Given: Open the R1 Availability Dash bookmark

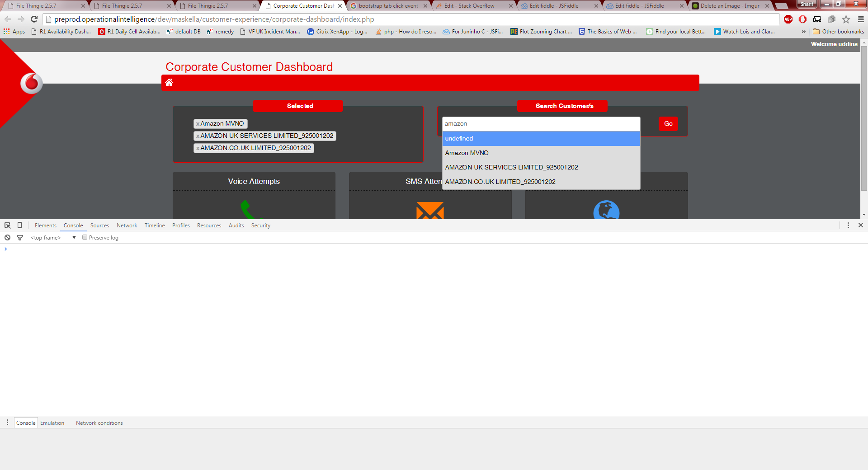Looking at the screenshot, I should 61,32.
